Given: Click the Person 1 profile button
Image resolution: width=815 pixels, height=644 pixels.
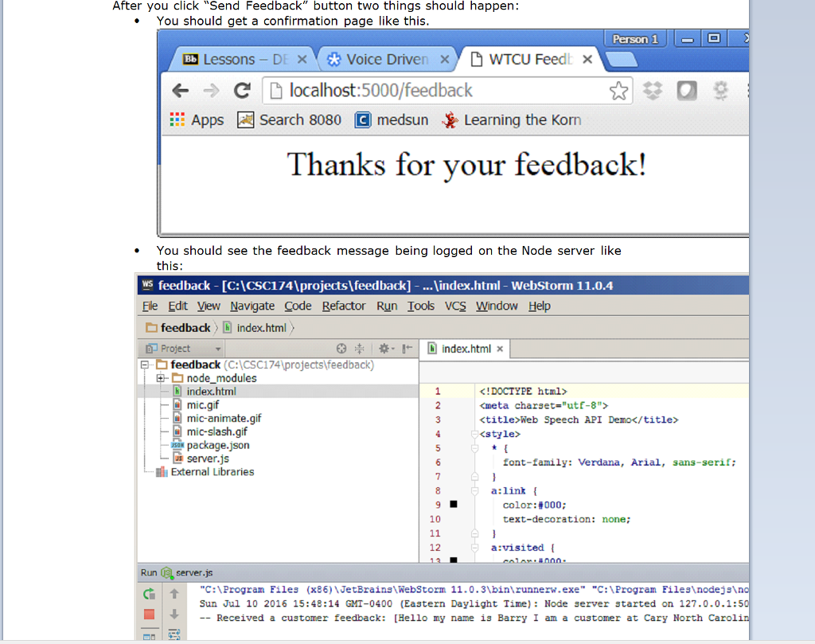Looking at the screenshot, I should [635, 38].
